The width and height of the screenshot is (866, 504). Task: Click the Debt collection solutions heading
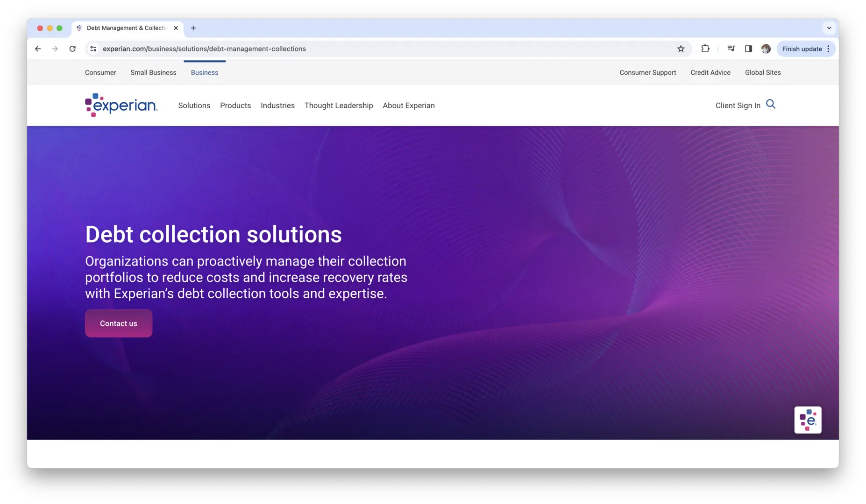point(213,234)
